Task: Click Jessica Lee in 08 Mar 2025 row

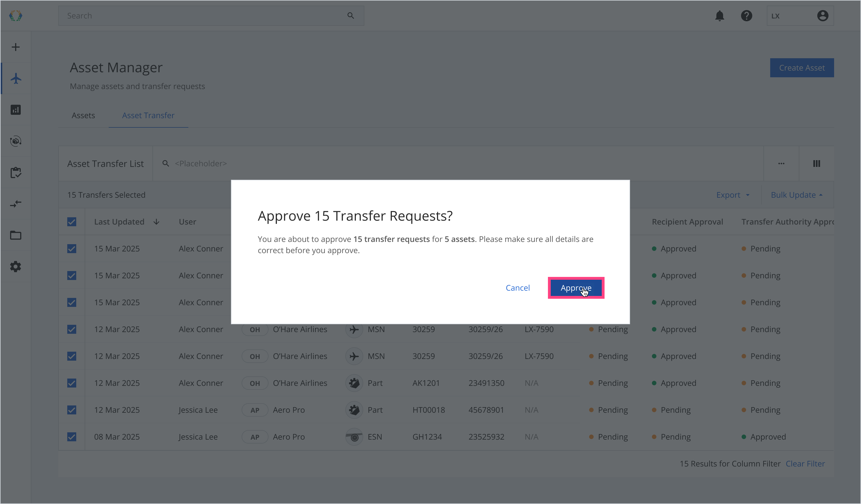Action: coord(198,437)
